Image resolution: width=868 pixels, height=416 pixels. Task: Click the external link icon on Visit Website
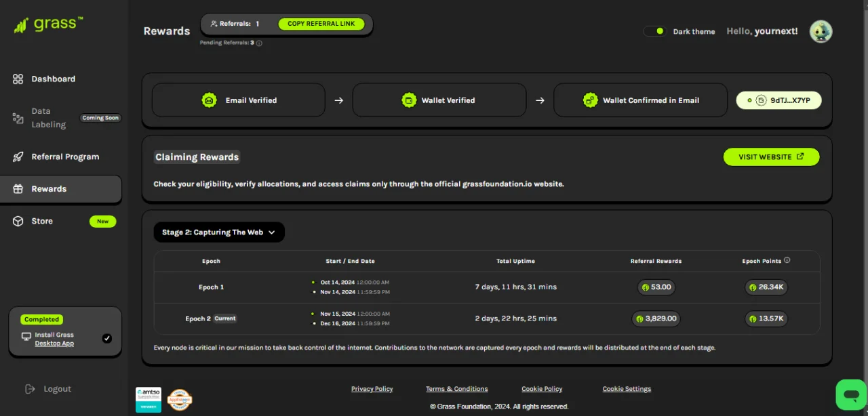800,157
